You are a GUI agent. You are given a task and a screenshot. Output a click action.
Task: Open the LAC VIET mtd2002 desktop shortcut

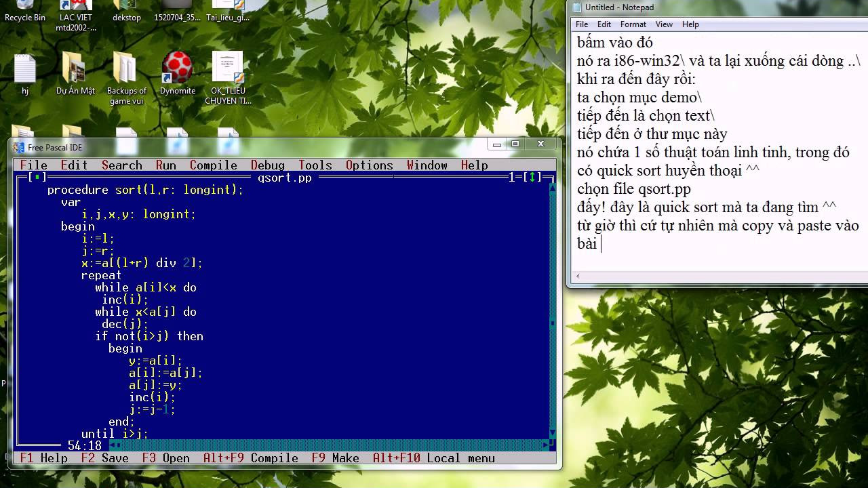tap(76, 16)
